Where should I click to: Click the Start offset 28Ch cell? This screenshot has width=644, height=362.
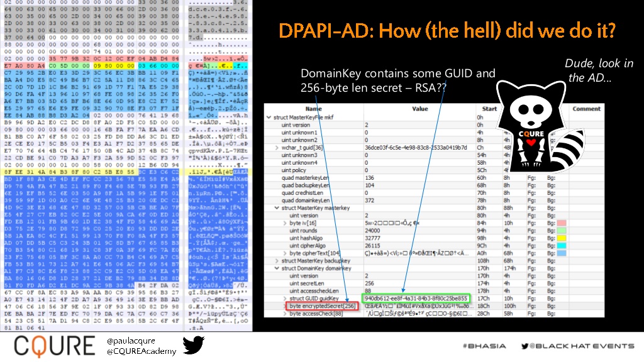[483, 314]
